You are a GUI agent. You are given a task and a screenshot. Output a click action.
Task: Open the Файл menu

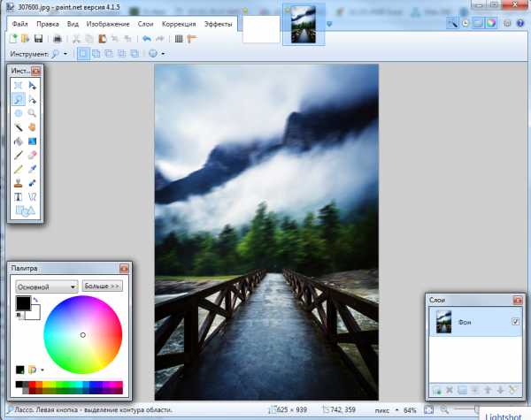click(x=20, y=24)
